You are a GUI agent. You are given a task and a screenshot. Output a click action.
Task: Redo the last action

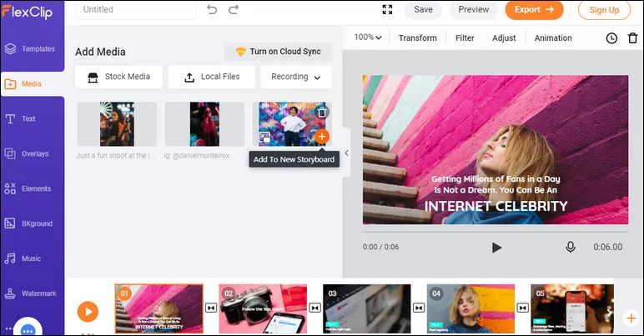234,9
